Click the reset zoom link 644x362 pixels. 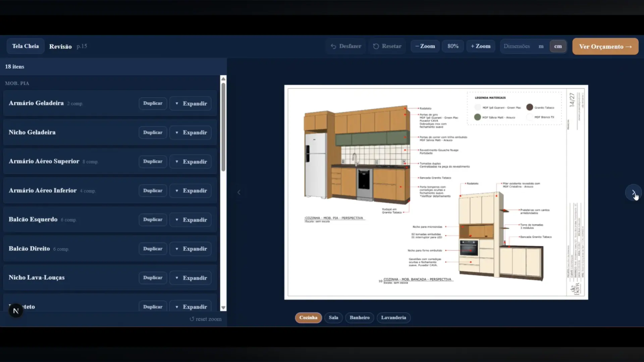point(205,319)
